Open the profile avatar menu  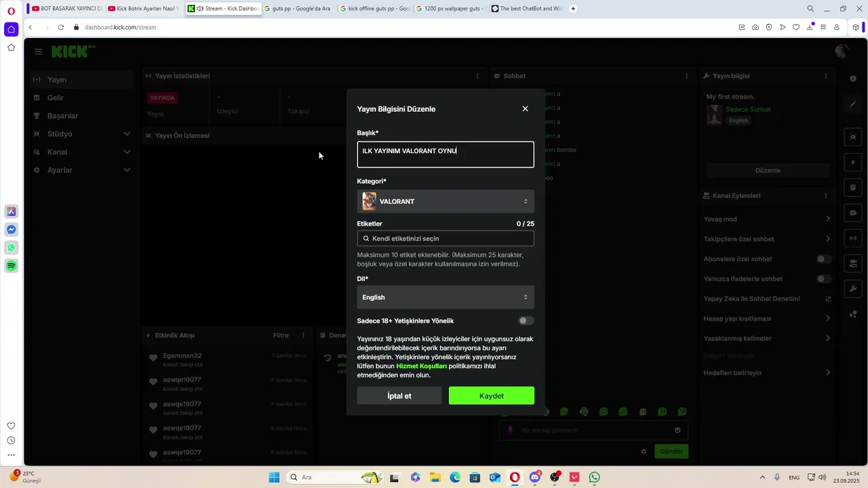point(842,52)
